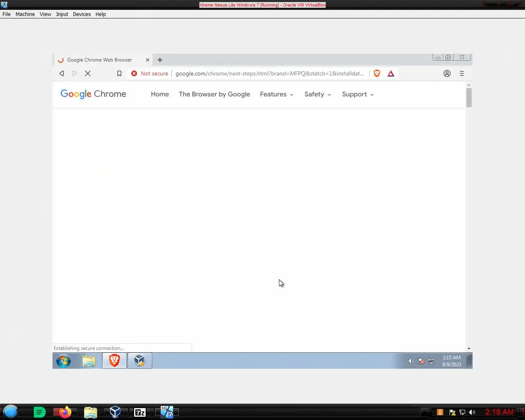Open a new tab with the plus button
Screen dimensions: 525x420
click(x=160, y=60)
